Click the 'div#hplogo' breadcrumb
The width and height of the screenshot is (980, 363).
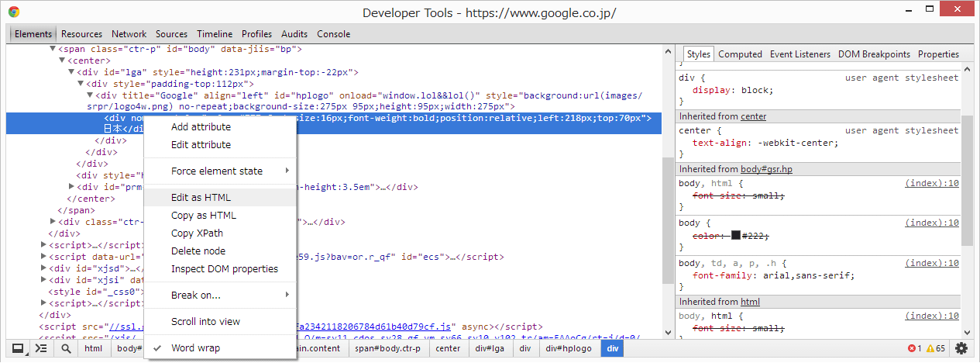click(x=569, y=348)
